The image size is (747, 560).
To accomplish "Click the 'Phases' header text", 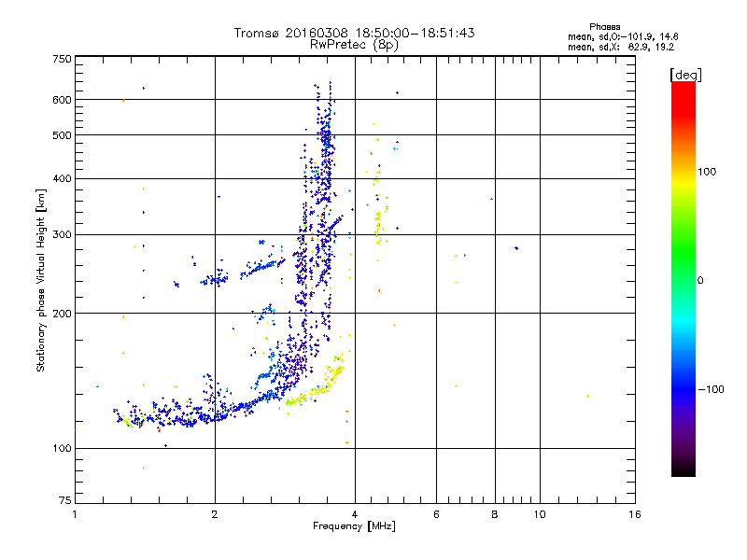I will point(604,27).
